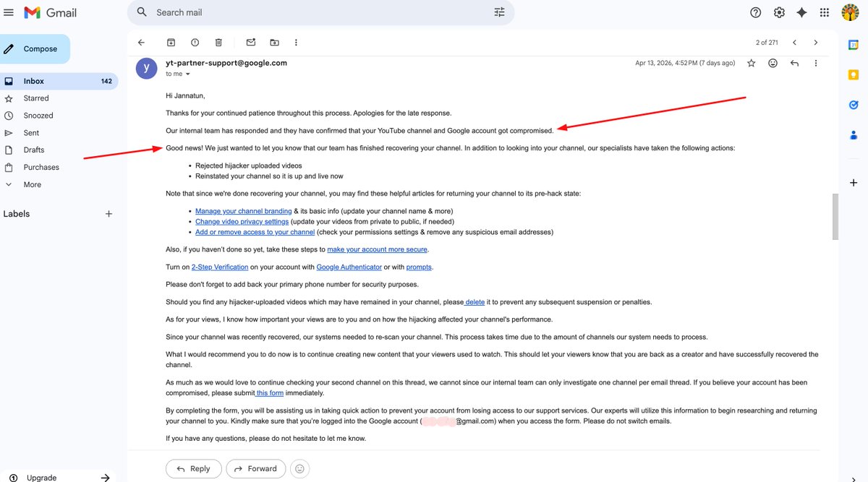Star this email from yt-partner-support

pyautogui.click(x=751, y=63)
